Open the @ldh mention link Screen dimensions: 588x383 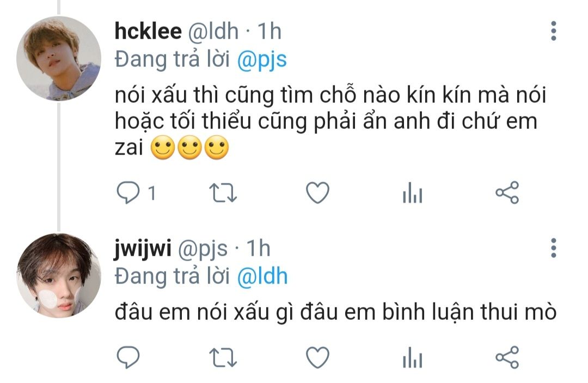(262, 276)
